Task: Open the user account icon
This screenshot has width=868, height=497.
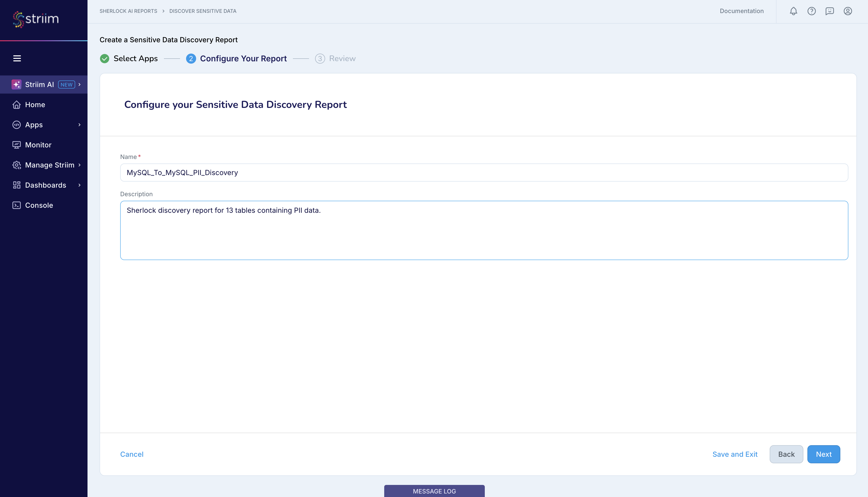Action: (848, 11)
